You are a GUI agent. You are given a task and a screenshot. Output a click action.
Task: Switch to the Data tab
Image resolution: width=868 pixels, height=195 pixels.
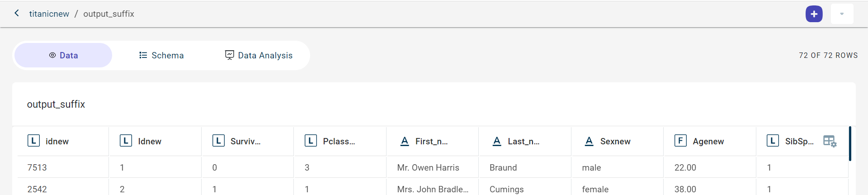point(63,55)
